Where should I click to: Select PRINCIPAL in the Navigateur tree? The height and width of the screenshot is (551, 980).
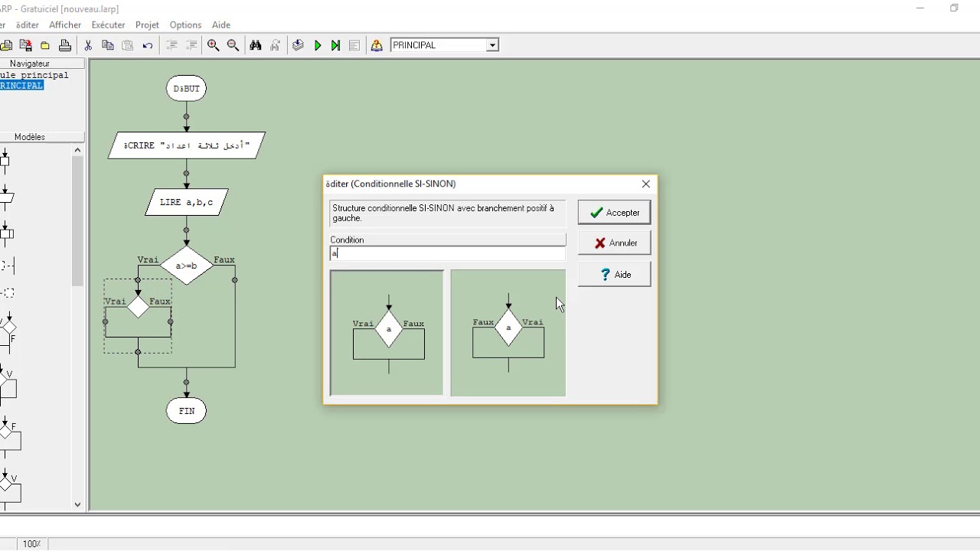point(21,86)
